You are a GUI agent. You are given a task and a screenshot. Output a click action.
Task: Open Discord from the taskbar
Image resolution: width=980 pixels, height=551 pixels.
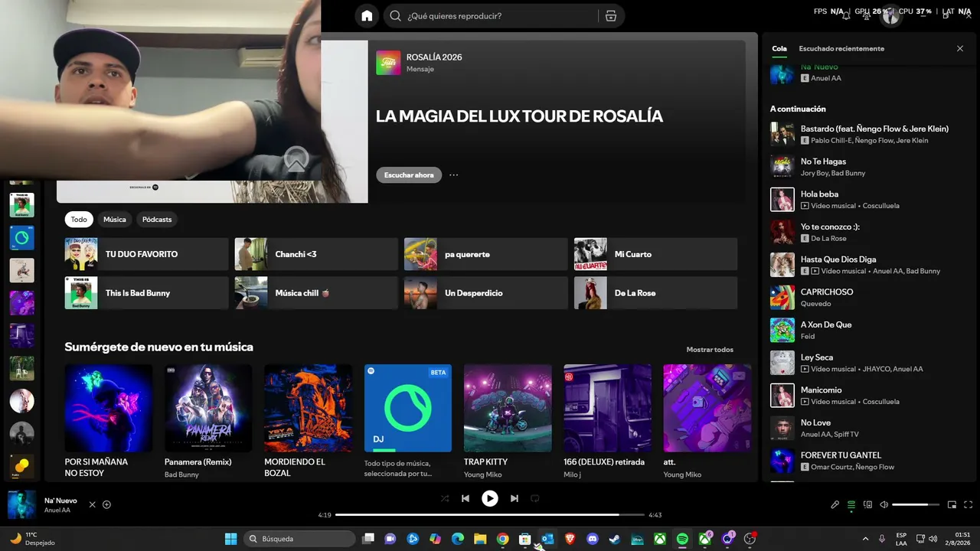coord(592,539)
